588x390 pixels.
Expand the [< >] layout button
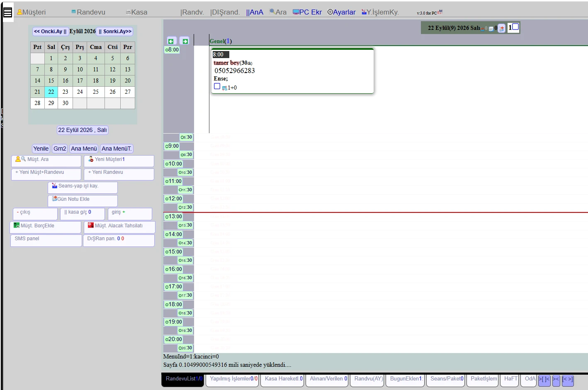tap(568, 380)
